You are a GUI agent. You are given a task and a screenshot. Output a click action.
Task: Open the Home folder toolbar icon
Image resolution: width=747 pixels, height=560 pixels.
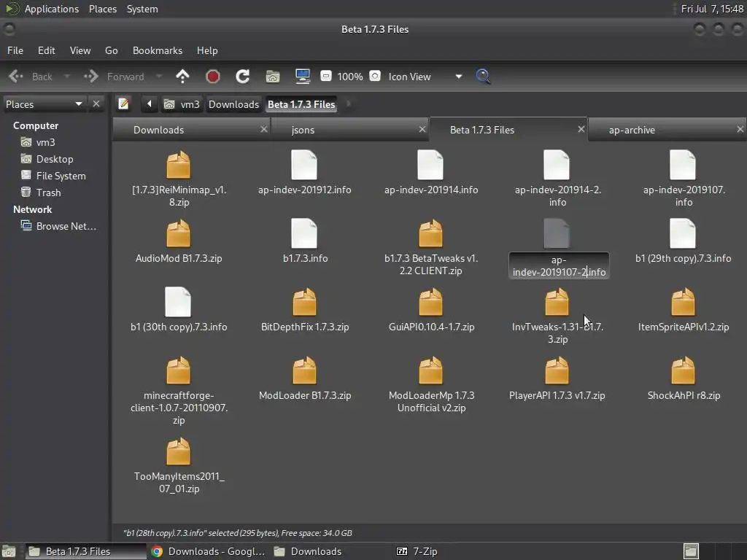click(273, 76)
